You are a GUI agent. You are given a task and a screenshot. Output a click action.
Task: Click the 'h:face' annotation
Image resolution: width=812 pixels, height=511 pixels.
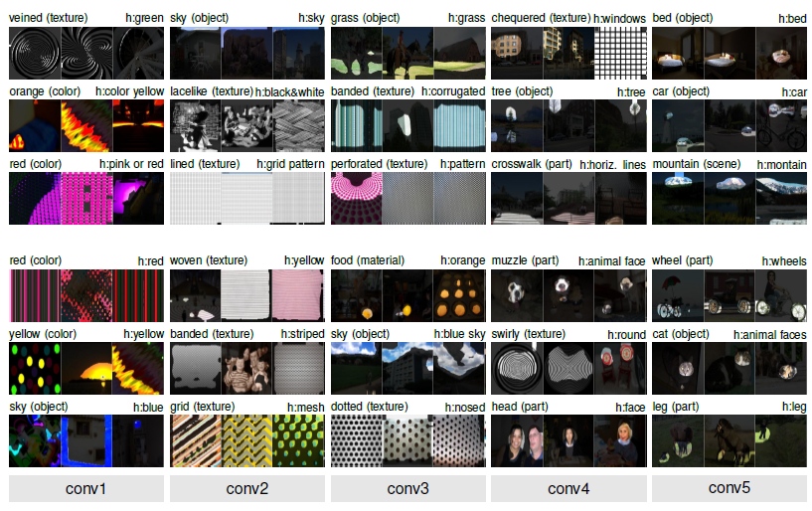[630, 408]
